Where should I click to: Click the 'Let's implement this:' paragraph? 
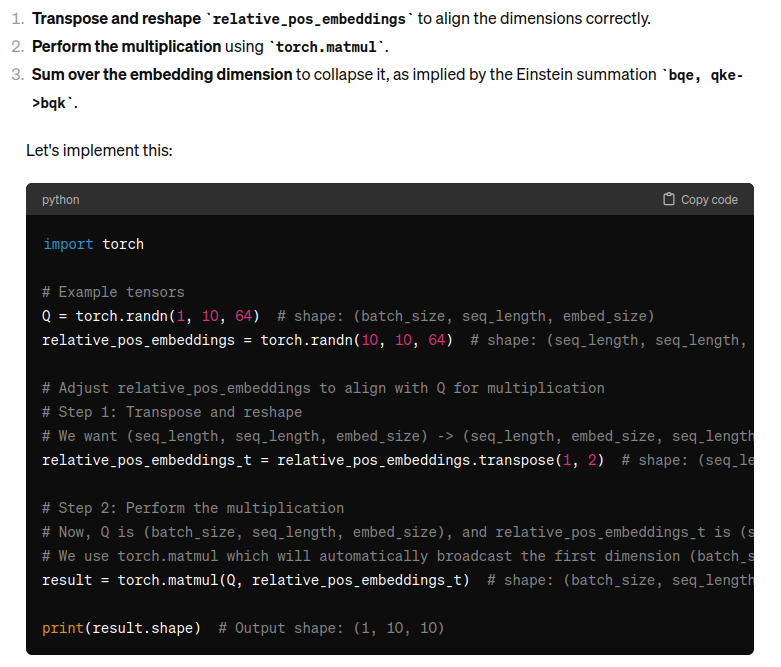point(99,150)
